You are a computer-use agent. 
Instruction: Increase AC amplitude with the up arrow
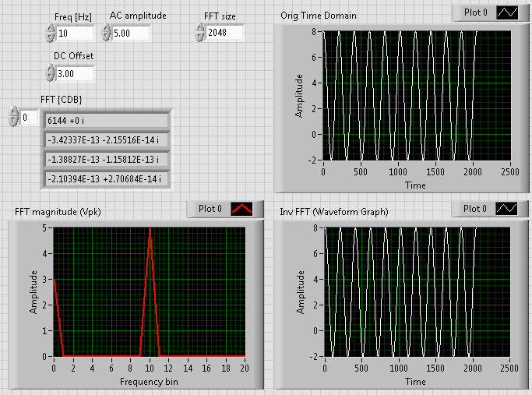(106, 28)
